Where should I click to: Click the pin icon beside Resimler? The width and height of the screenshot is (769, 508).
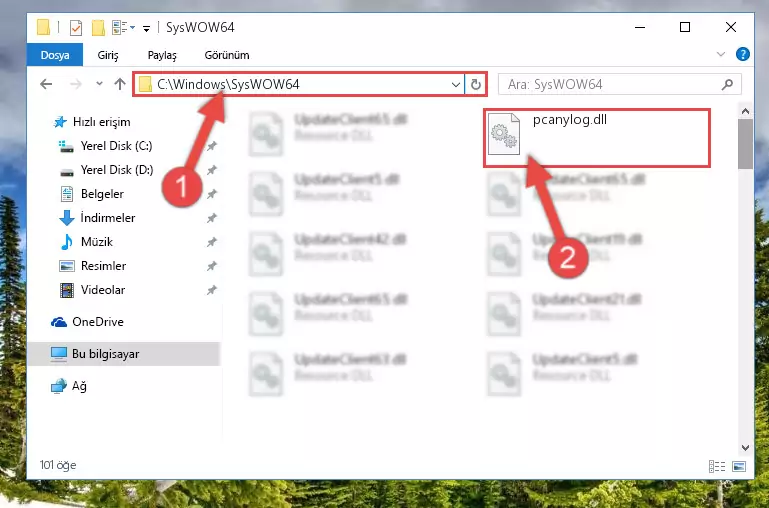click(x=211, y=266)
